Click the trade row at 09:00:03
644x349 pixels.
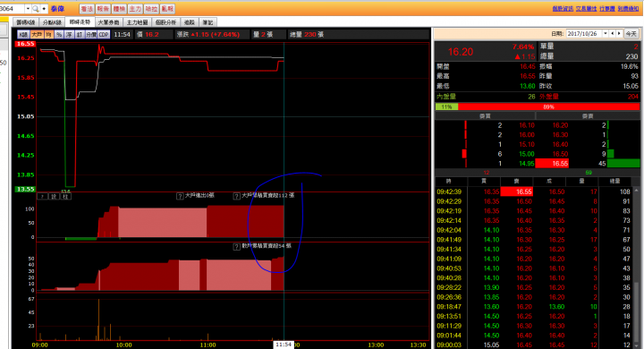tap(533, 345)
